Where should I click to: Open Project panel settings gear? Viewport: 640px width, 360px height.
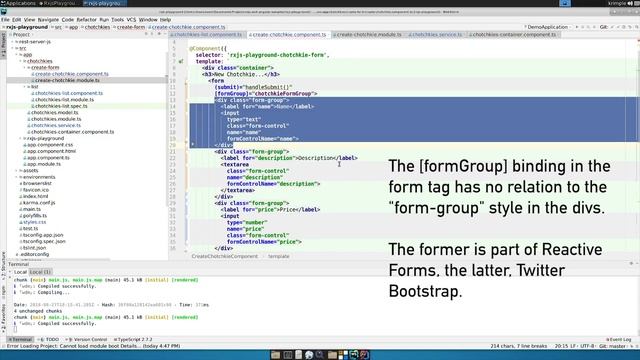(159, 34)
